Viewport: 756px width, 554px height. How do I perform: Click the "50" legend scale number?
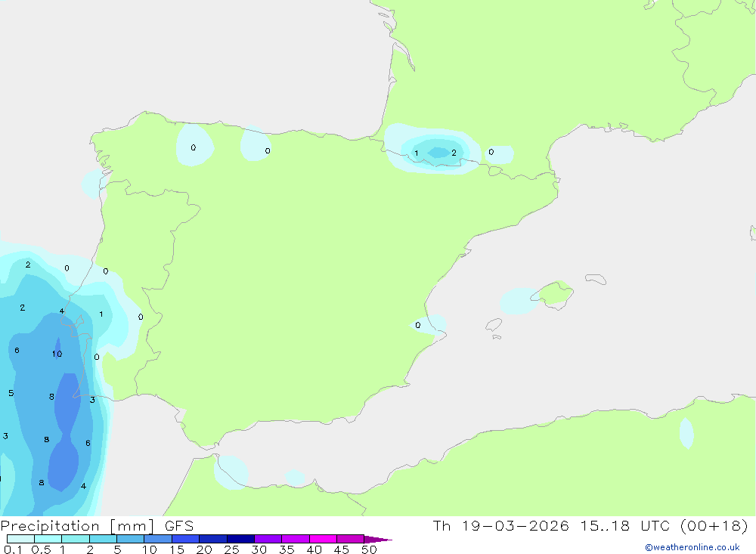point(369,549)
